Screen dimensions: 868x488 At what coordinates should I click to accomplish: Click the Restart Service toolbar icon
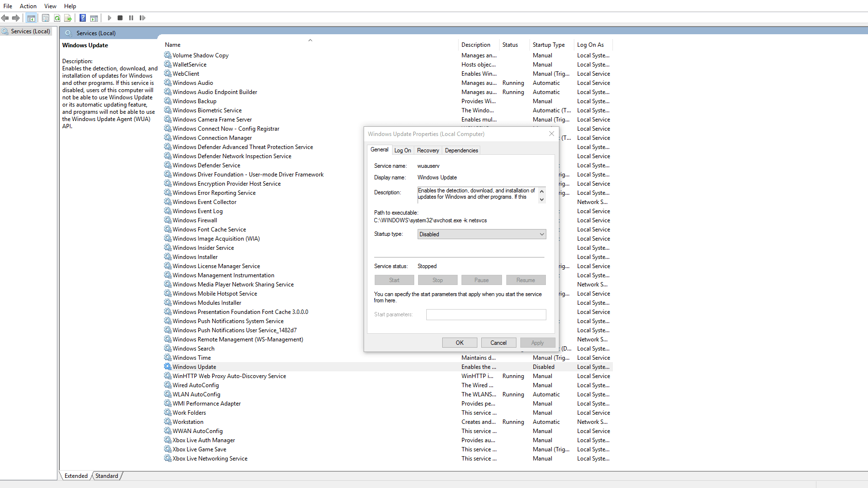click(142, 18)
